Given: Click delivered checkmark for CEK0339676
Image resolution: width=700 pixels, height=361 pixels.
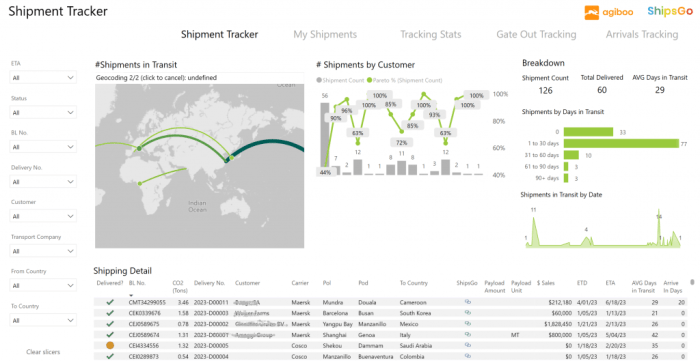Looking at the screenshot, I should [110, 313].
